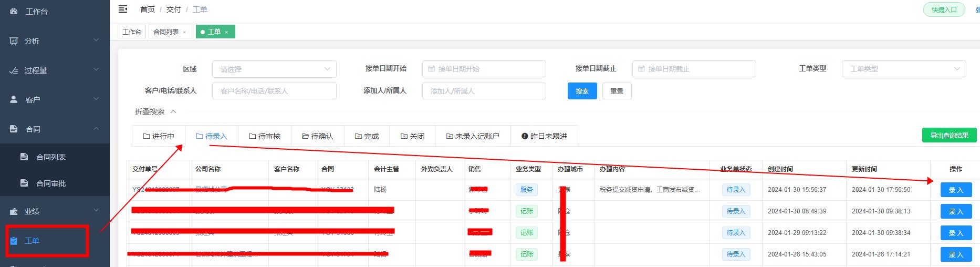Click the 交付 breadcrumb link
The width and height of the screenshot is (980, 267).
pos(173,9)
